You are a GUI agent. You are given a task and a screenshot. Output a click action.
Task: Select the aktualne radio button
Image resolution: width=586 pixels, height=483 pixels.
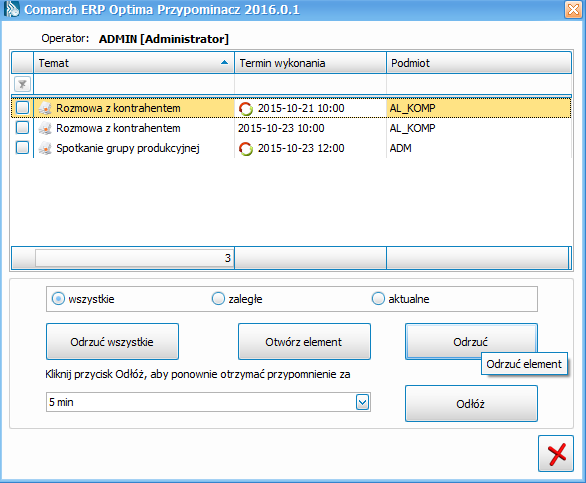click(378, 299)
